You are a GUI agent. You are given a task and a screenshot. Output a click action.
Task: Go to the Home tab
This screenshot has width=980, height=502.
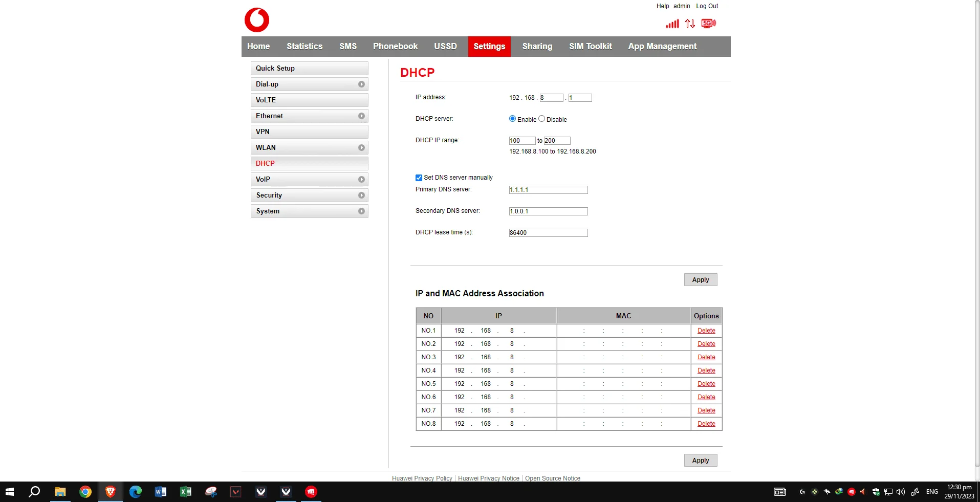tap(258, 47)
